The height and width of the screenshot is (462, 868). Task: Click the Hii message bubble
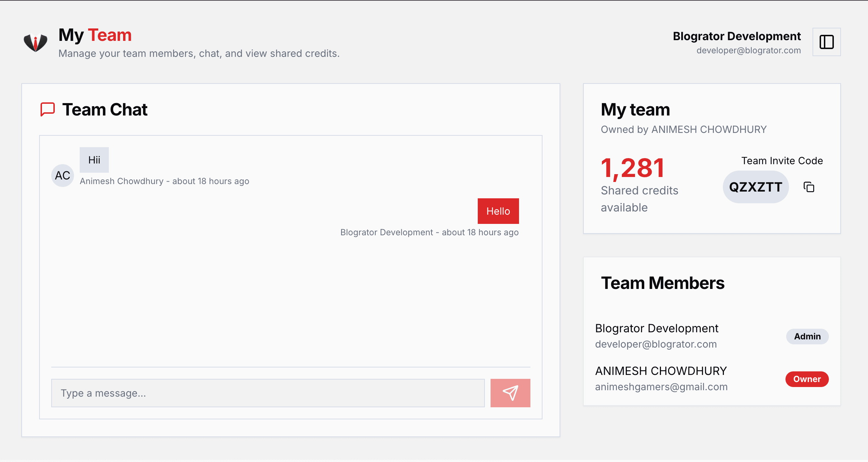(x=94, y=160)
